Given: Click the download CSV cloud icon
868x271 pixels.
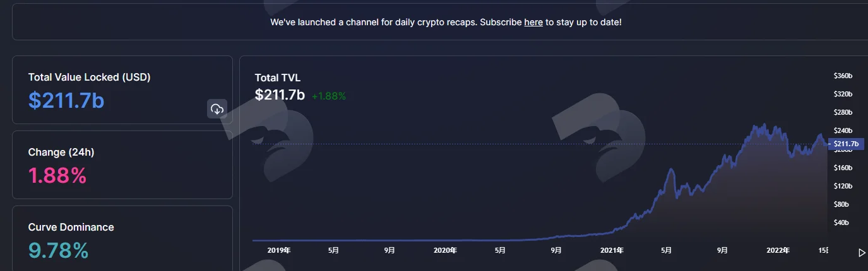Looking at the screenshot, I should 217,109.
